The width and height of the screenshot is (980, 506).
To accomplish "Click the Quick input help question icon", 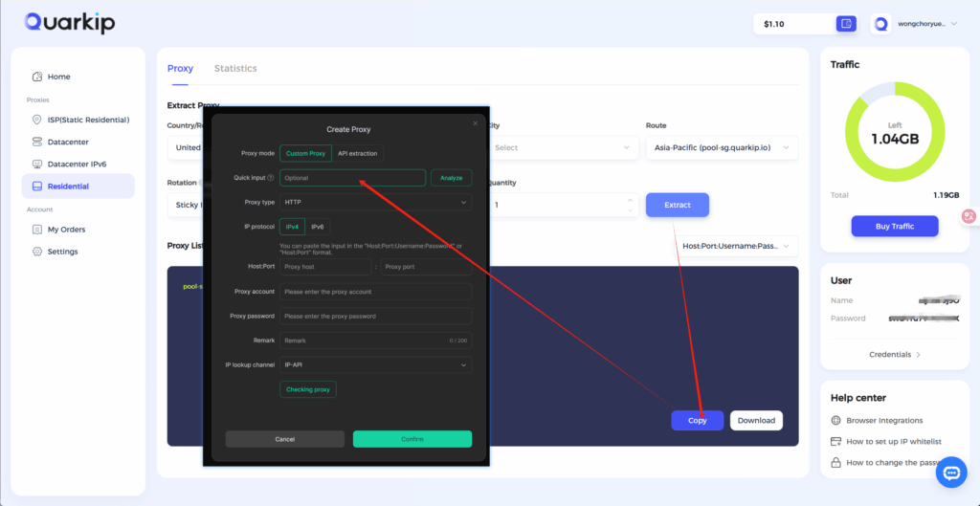I will 271,178.
